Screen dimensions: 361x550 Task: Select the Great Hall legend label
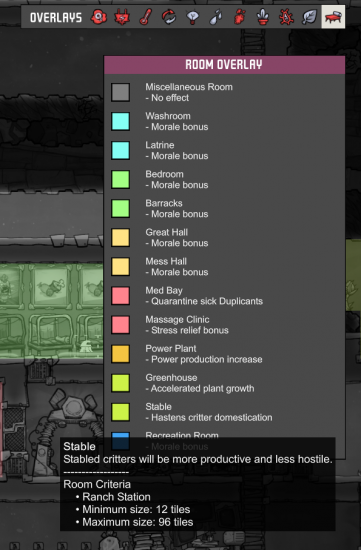[166, 232]
